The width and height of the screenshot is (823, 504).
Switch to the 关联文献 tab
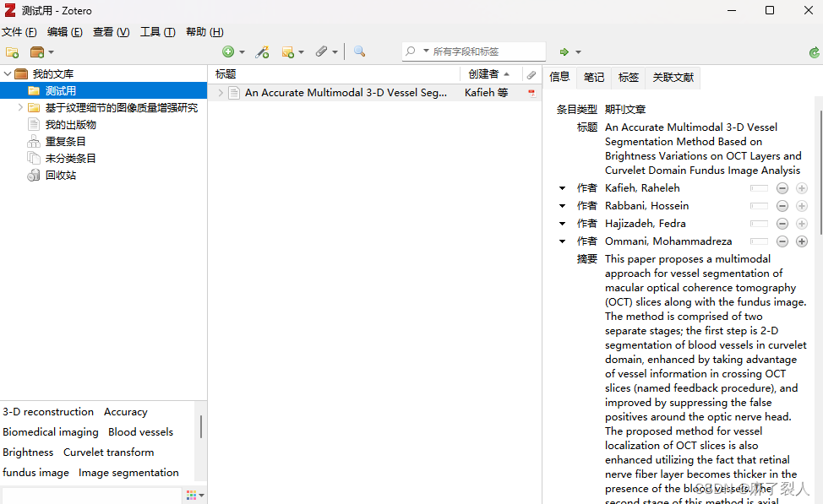[x=673, y=77]
